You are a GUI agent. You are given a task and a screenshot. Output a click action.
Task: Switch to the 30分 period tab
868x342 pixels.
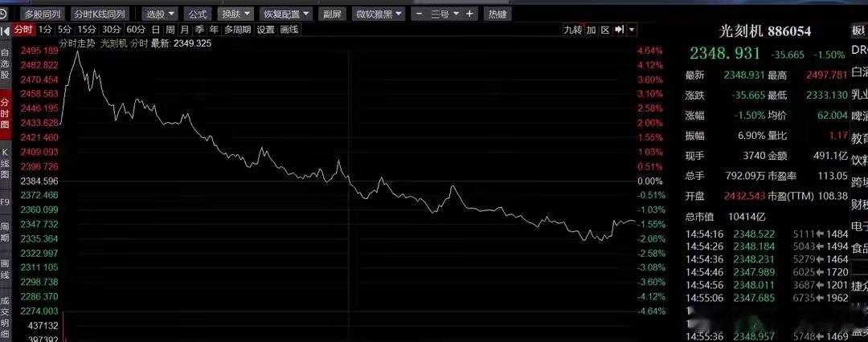[112, 30]
